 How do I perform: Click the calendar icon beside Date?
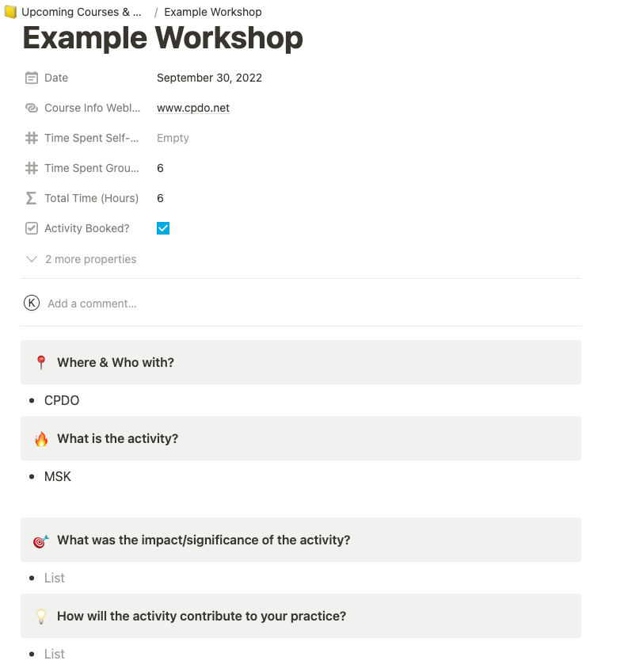(x=32, y=78)
